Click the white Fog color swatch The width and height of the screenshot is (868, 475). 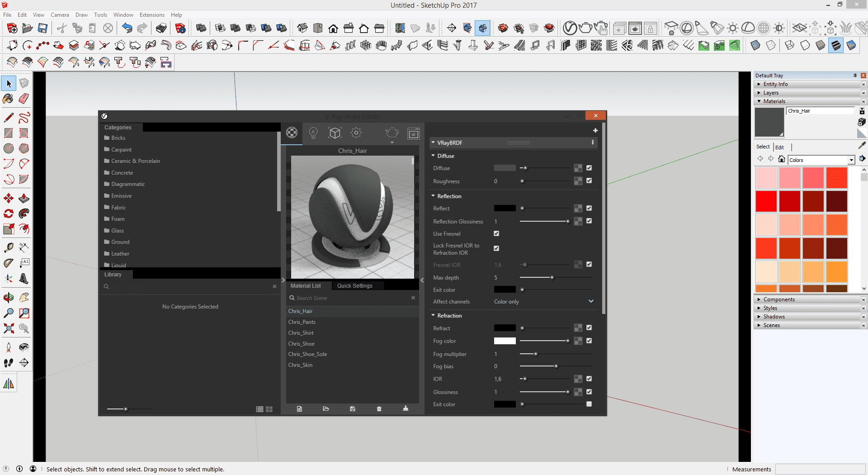(x=505, y=341)
